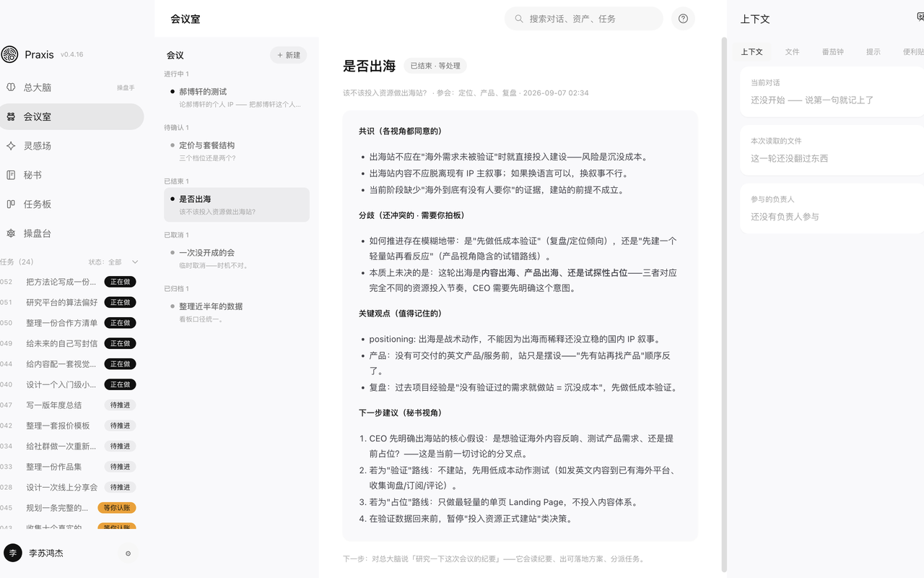Click task 给未来的自己写封信
This screenshot has width=924, height=578.
69,343
